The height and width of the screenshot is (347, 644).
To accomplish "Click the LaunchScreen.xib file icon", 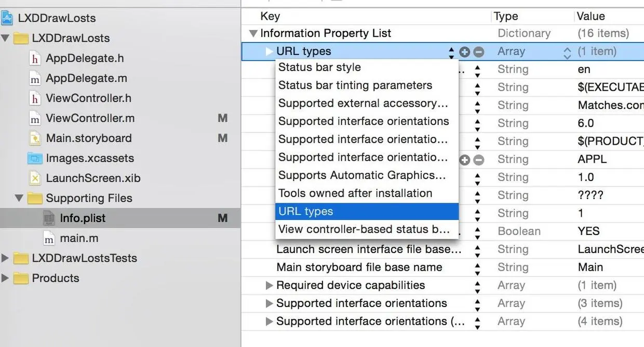I will (35, 178).
